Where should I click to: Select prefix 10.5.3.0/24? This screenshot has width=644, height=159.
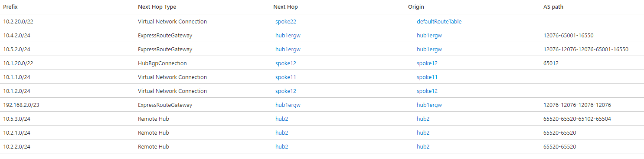tap(16, 119)
